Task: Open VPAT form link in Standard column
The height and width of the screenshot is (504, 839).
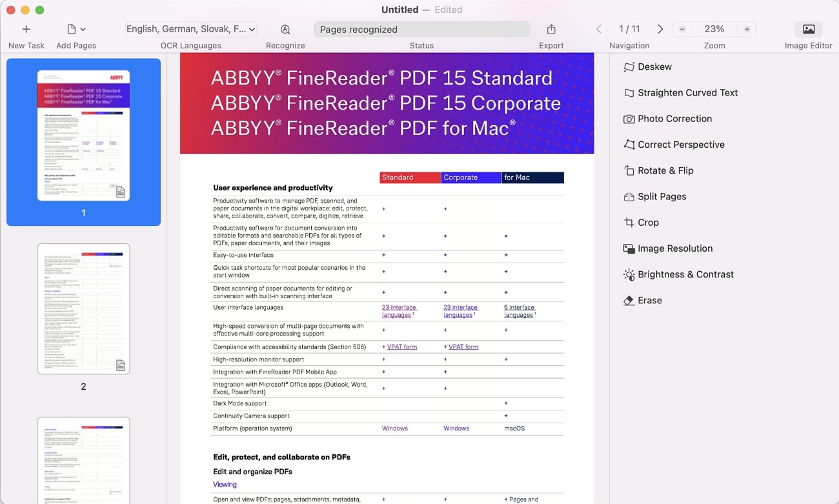Action: [402, 347]
